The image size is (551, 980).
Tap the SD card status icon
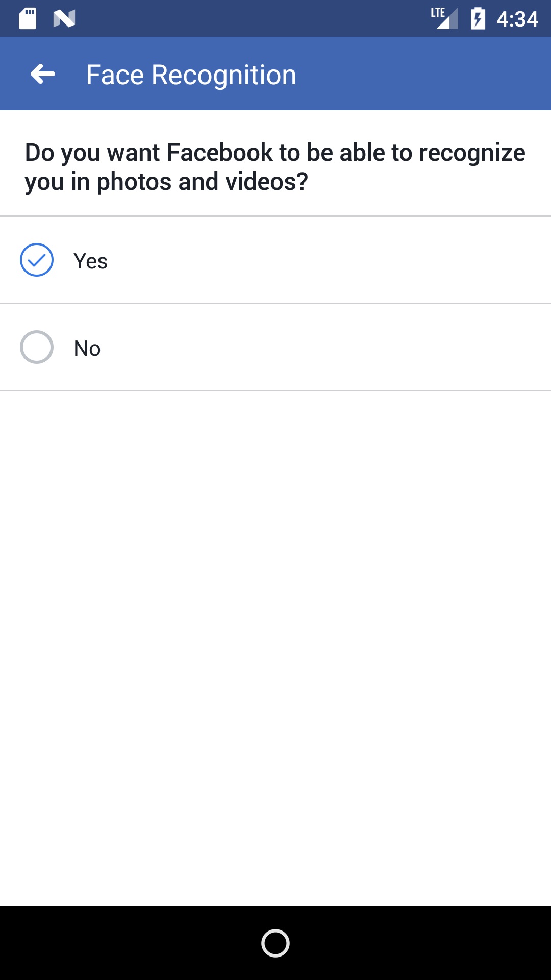28,19
